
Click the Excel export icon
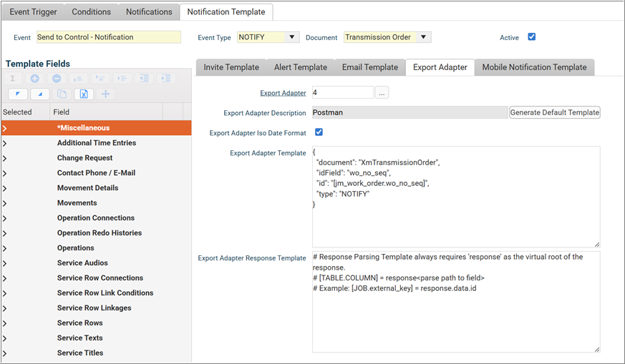[84, 94]
